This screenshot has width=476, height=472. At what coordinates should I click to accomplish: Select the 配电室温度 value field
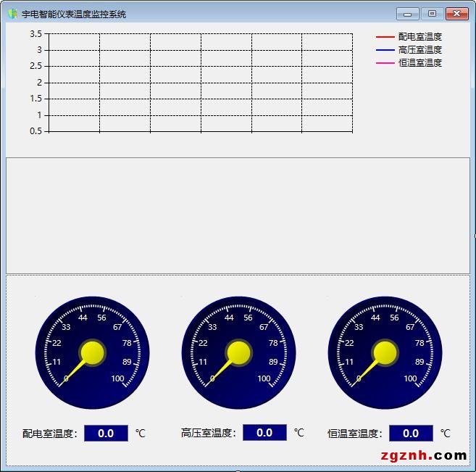coord(106,434)
